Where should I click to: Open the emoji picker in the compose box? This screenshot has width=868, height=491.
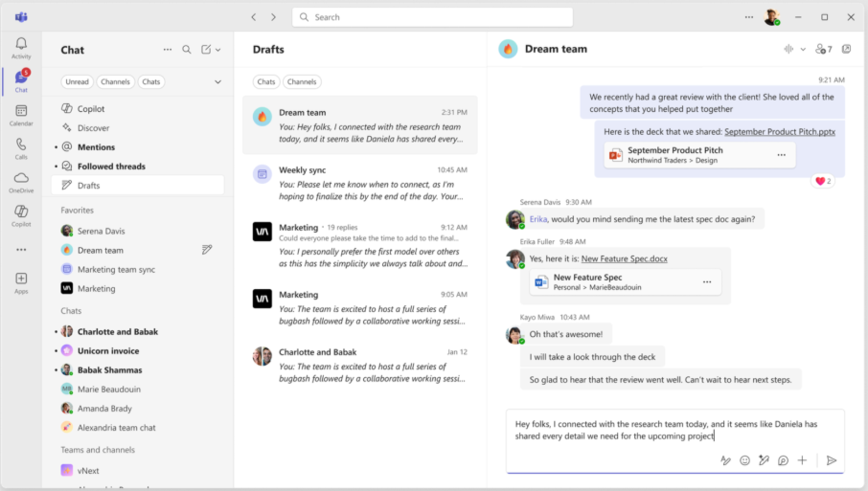(x=744, y=460)
